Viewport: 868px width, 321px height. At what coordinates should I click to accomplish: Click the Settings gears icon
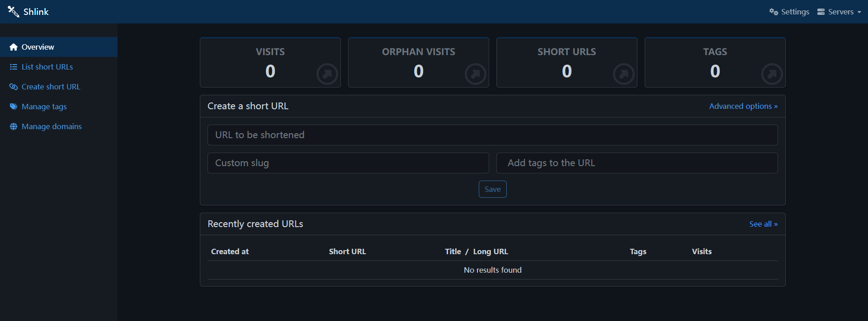click(x=774, y=12)
